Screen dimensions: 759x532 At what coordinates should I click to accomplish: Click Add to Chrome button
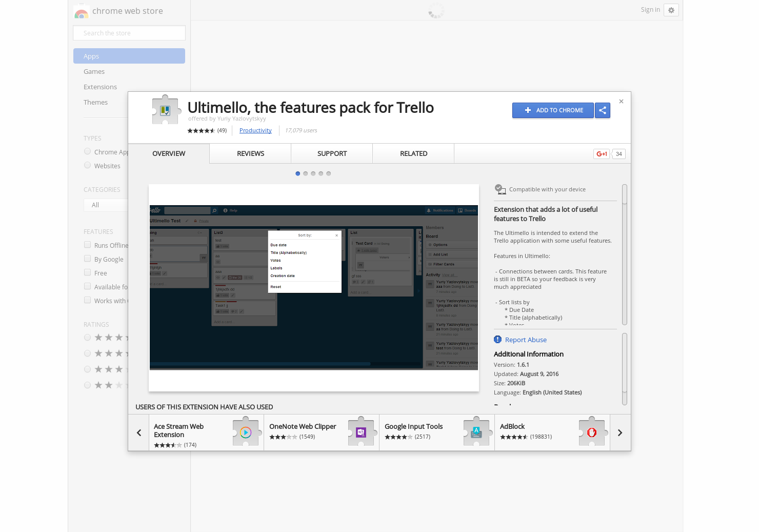coord(553,110)
